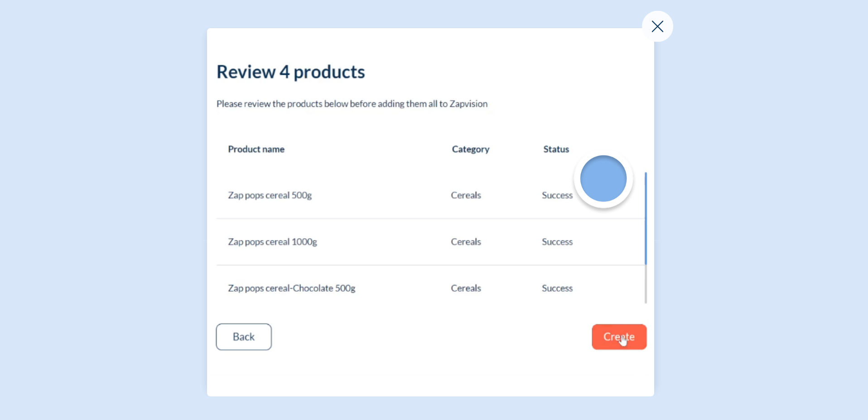
Task: Click Success status of the Zap pops cereal 500g row
Action: [558, 195]
